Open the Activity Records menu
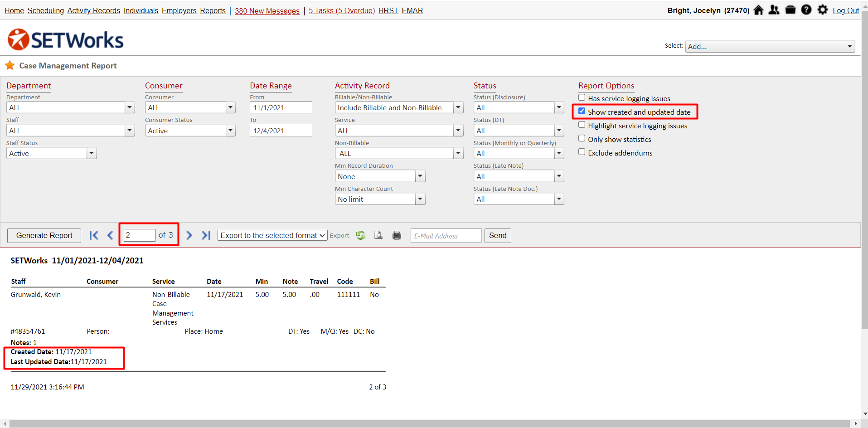 [94, 10]
